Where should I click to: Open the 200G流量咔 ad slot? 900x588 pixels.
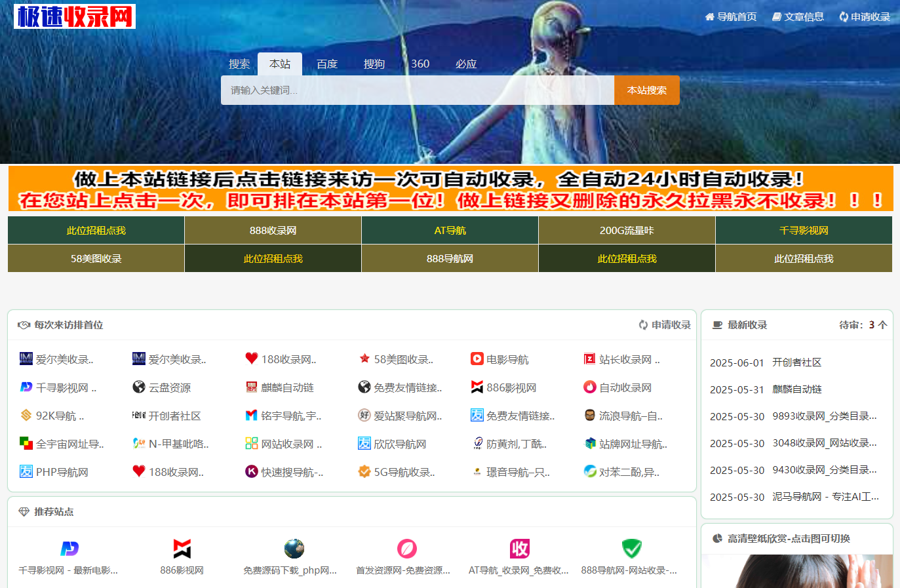(x=627, y=231)
